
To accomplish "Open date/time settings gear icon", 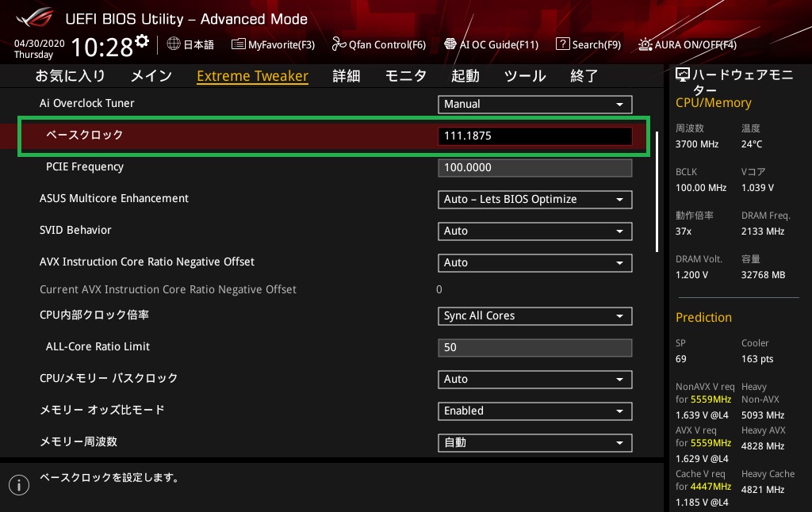I will coord(142,40).
